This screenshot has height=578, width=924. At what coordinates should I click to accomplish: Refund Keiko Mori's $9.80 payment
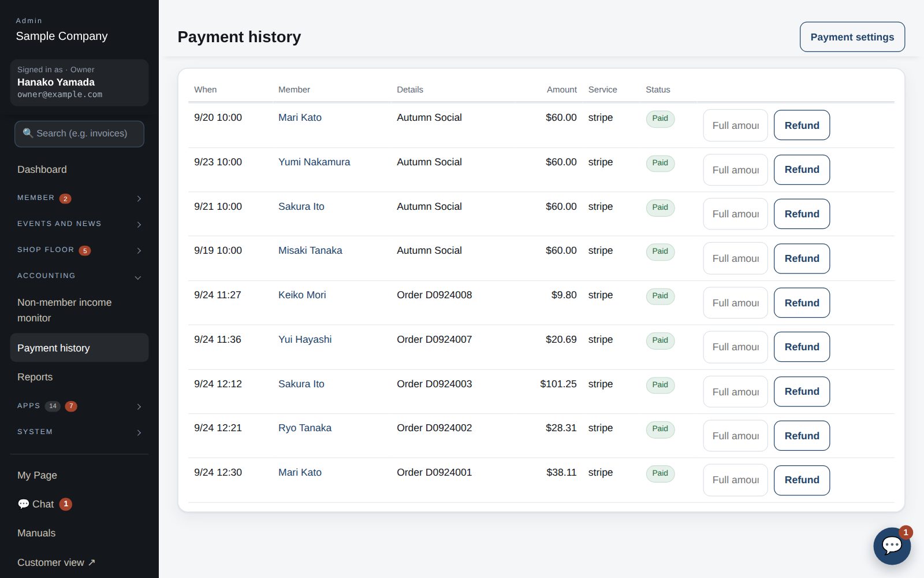(x=802, y=303)
